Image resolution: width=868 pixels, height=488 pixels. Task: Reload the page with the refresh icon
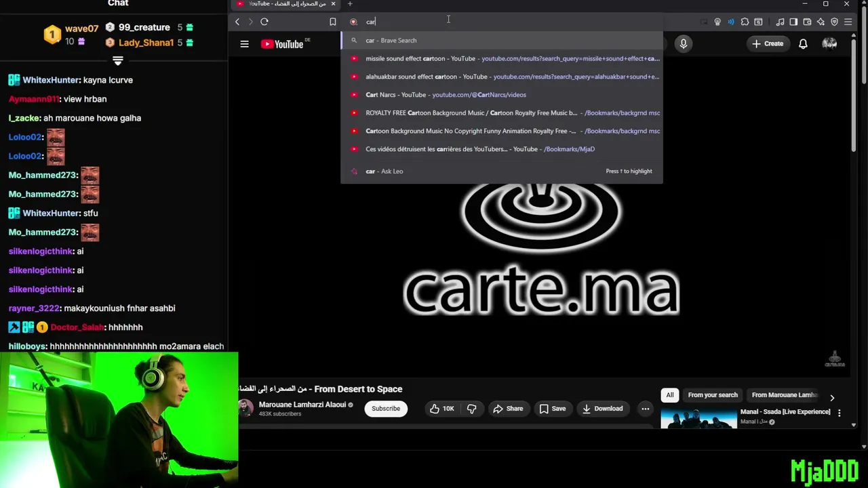pyautogui.click(x=264, y=22)
